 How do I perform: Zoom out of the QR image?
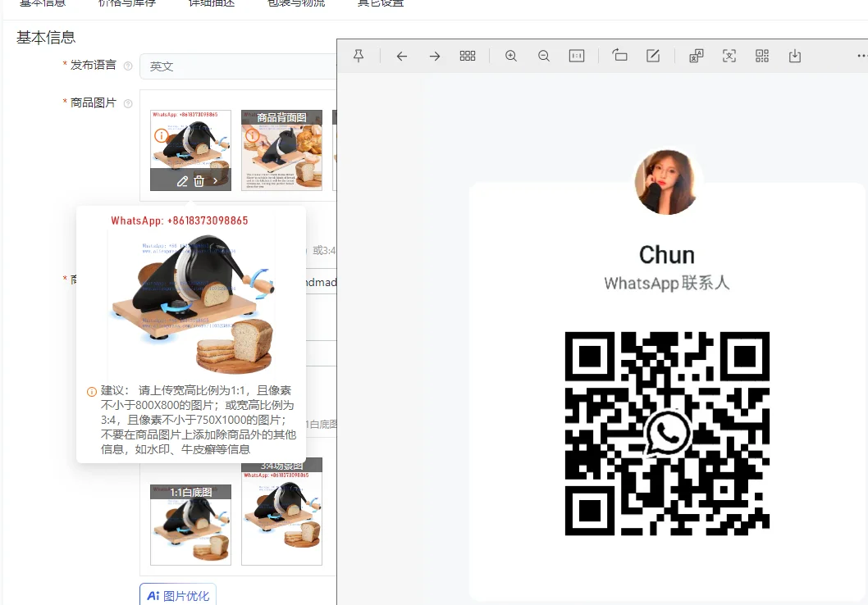(544, 56)
